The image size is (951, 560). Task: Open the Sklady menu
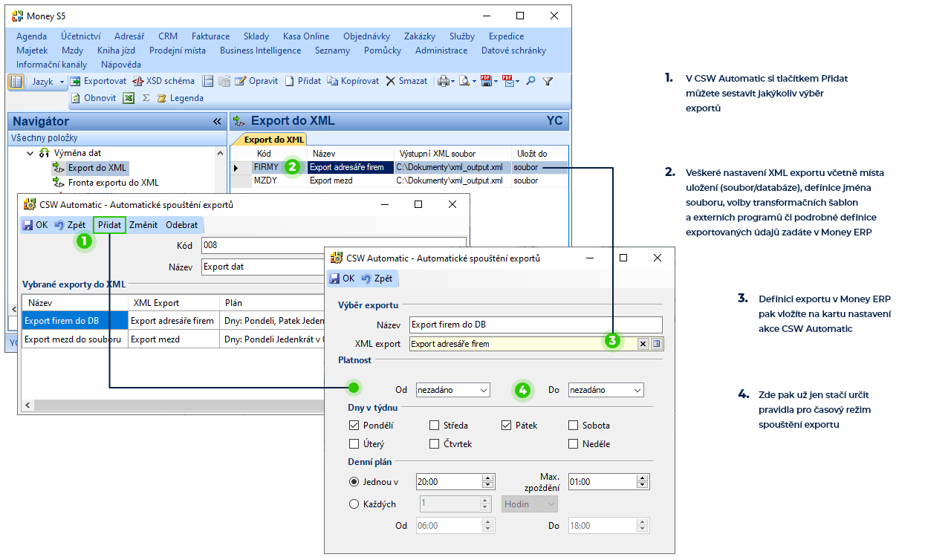(x=256, y=36)
